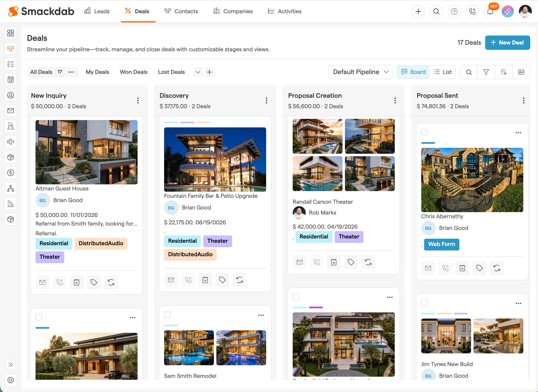Open the AI sparkle assistant icon
Screen dimensions: 538x392
[x=508, y=11]
